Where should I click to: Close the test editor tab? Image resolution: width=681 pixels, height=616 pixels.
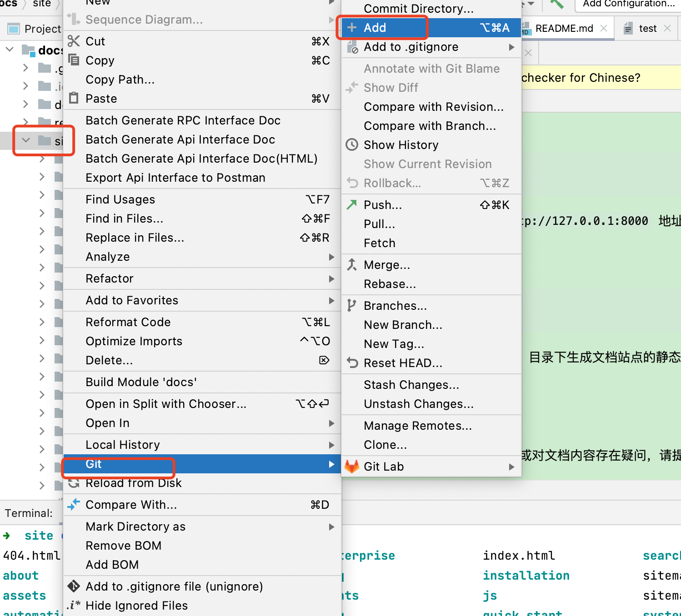click(x=668, y=28)
